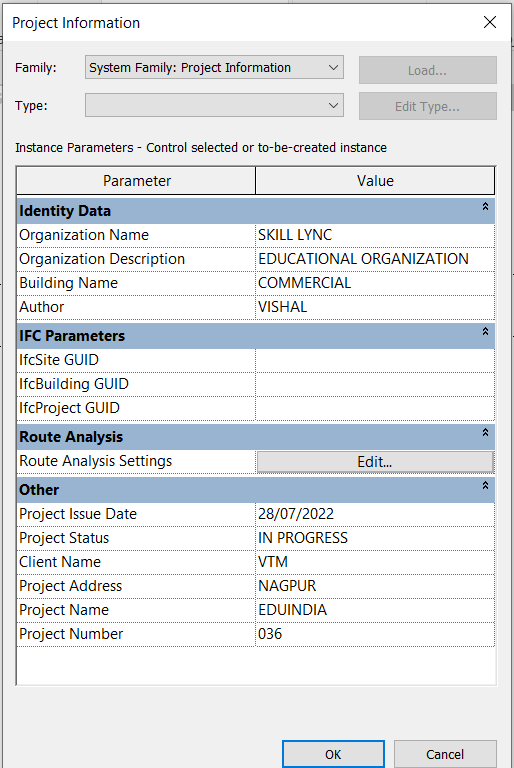
Task: Edit the Organization Name value SKILL LYNC
Action: click(375, 235)
